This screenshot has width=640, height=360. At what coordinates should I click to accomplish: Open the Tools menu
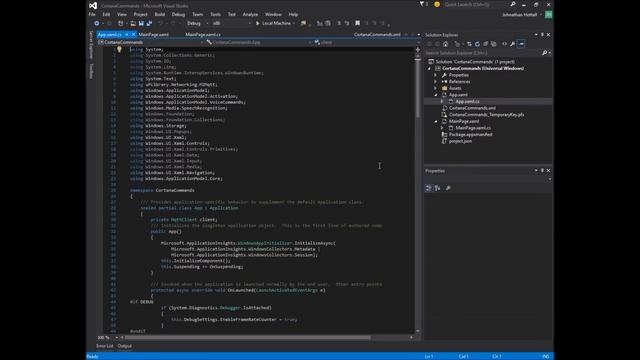(215, 14)
